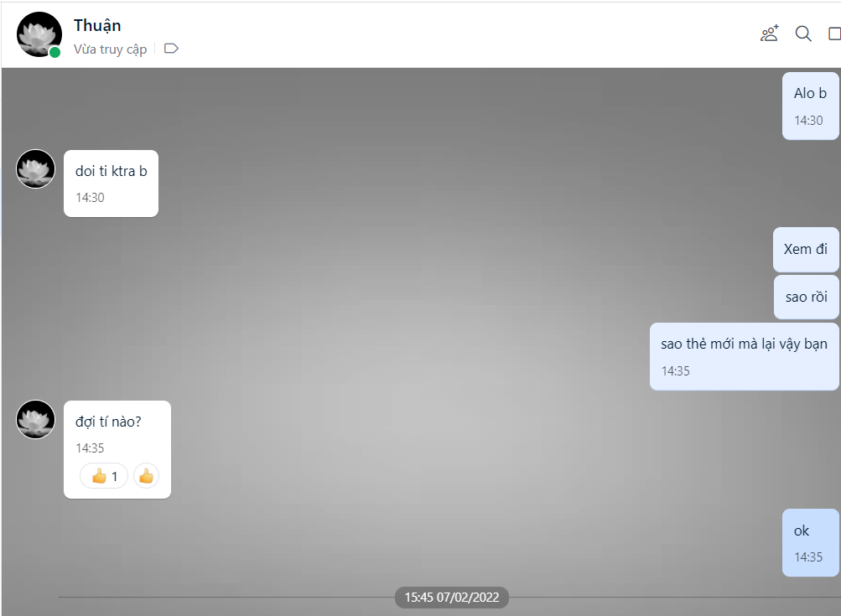Viewport: 841px width, 616px height.
Task: View the thumbs-up reaction count of 1
Action: point(104,476)
